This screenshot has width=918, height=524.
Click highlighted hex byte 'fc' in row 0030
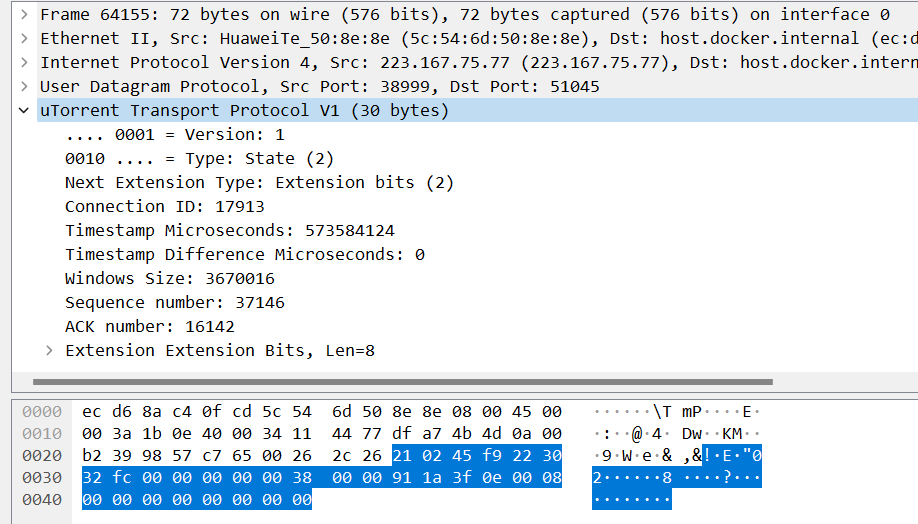(122, 477)
